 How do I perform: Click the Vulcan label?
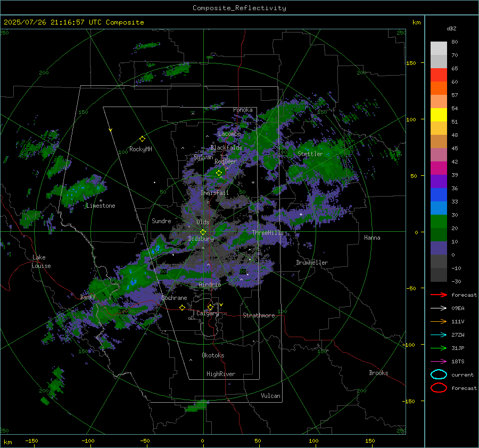point(271,396)
